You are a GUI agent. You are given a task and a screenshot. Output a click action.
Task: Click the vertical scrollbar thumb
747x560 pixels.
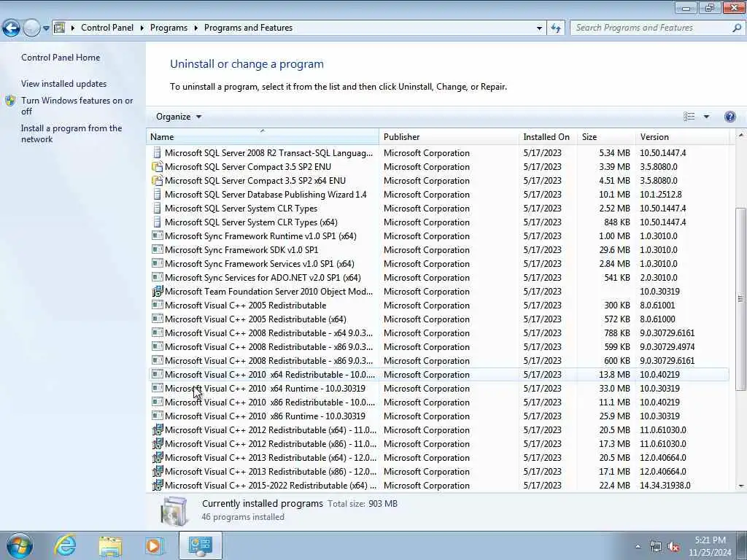pos(741,298)
